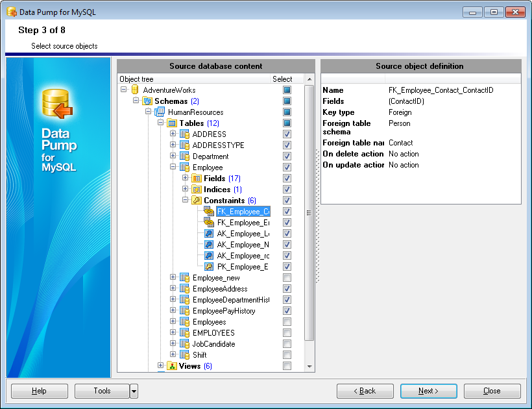The width and height of the screenshot is (532, 409).
Task: Click the Fields folder icon under Employee
Action: tap(197, 179)
